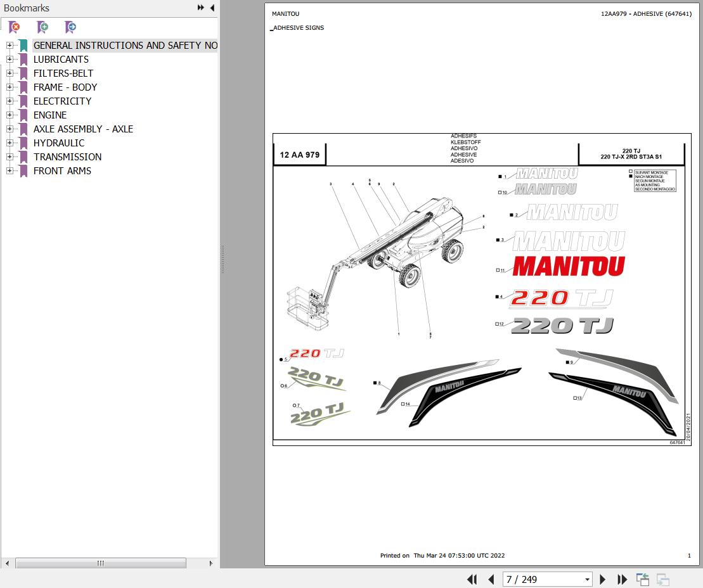Click the "Bookmarks" panel title
Viewport: 703px width, 588px height.
[x=27, y=8]
